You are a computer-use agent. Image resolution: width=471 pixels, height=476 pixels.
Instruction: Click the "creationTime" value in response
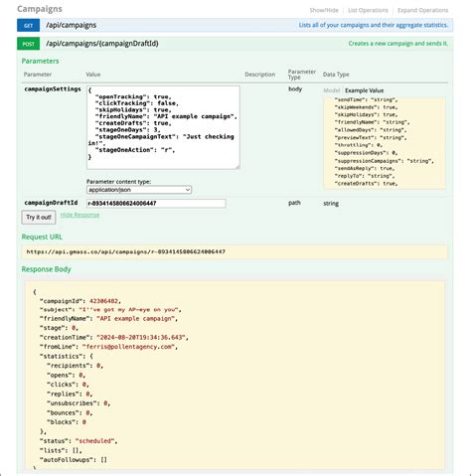(x=141, y=338)
